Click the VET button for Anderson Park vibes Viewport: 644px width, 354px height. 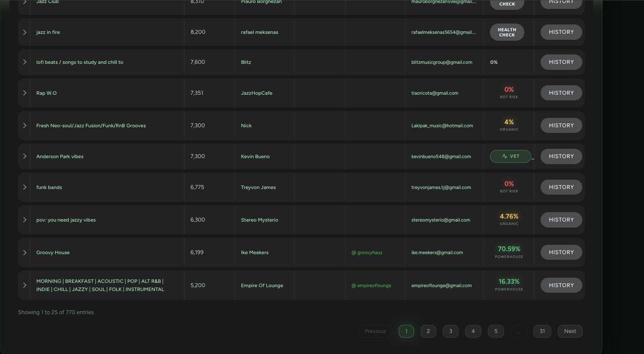click(x=511, y=156)
